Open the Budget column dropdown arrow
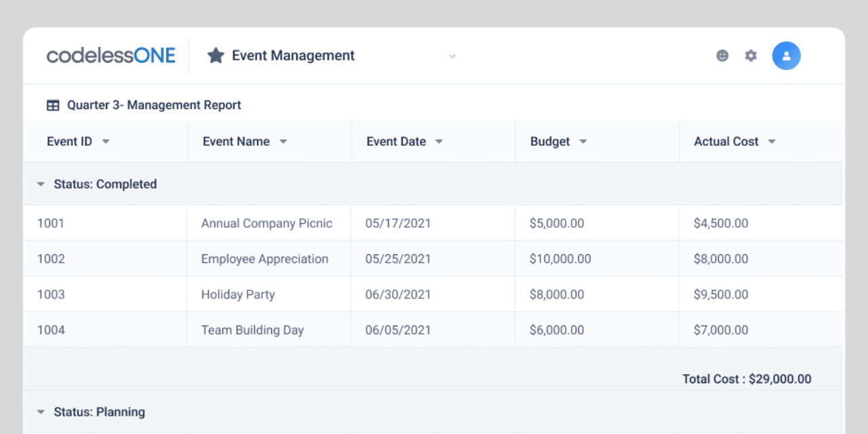Screen dimensions: 868x434 [x=583, y=142]
